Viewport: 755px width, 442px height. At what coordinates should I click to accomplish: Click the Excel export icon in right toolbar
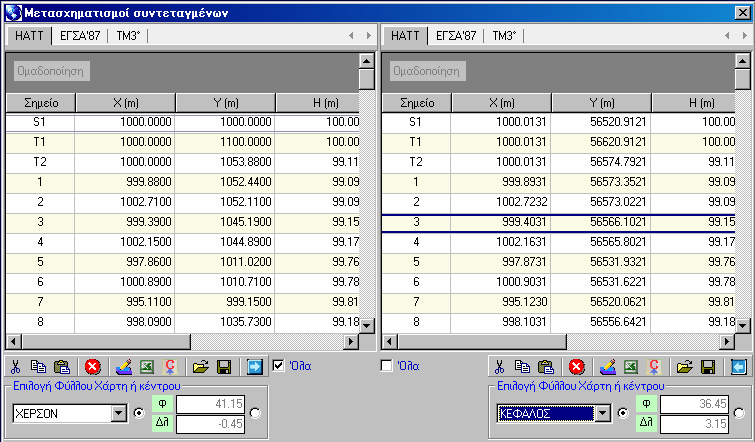tap(631, 367)
